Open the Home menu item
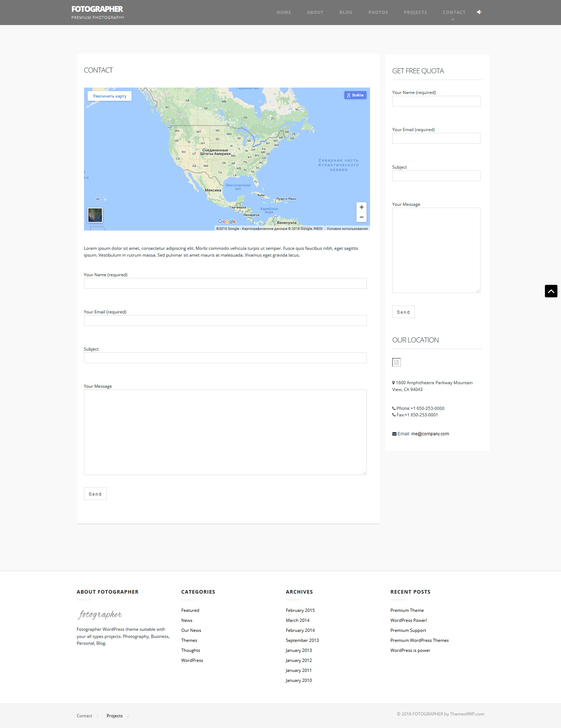The height and width of the screenshot is (728, 561). tap(284, 12)
